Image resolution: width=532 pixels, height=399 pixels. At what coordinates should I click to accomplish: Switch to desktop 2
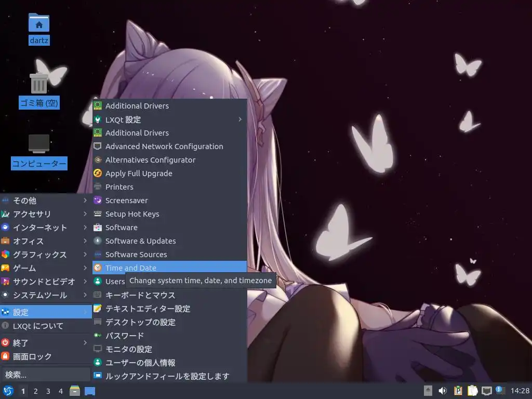click(x=36, y=391)
